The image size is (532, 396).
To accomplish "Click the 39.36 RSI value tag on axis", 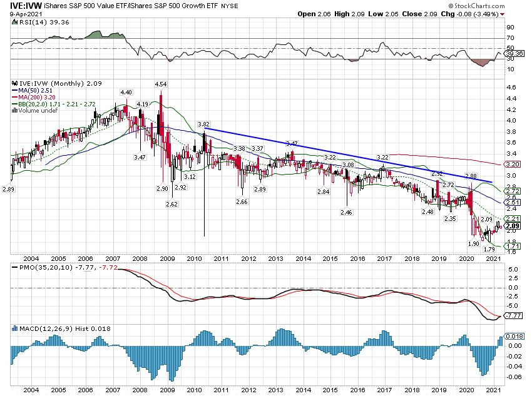I will pos(514,54).
